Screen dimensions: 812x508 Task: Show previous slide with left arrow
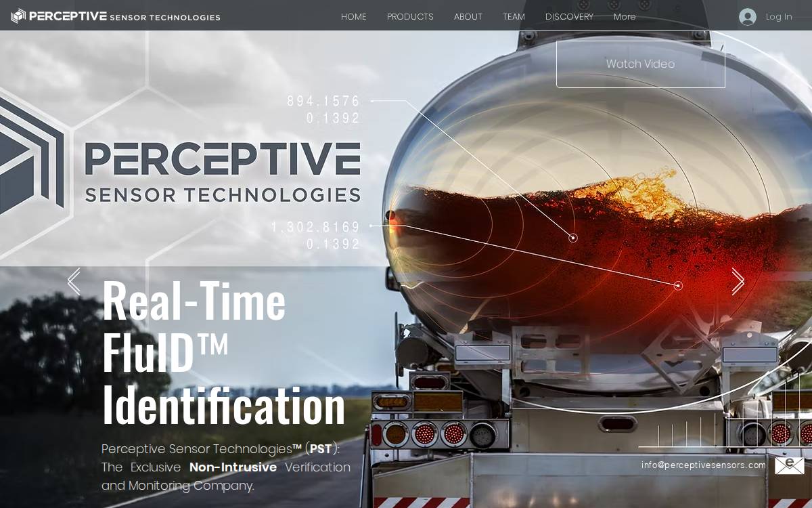click(74, 282)
